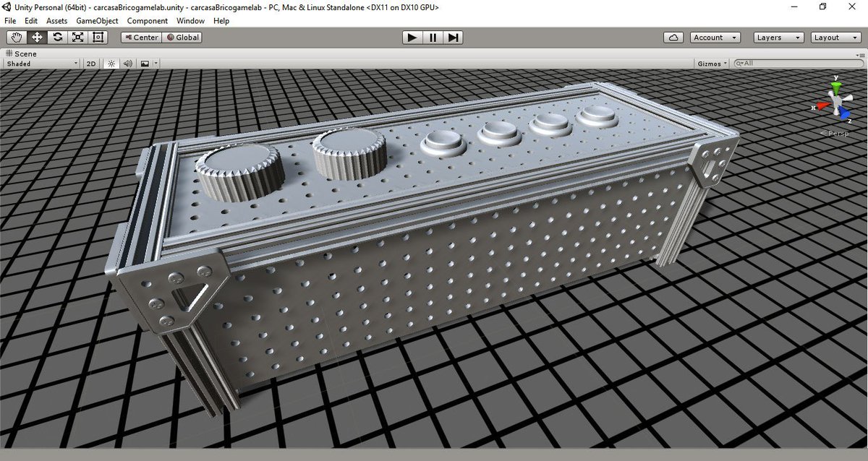Open the Component menu
This screenshot has width=868, height=461.
(147, 20)
